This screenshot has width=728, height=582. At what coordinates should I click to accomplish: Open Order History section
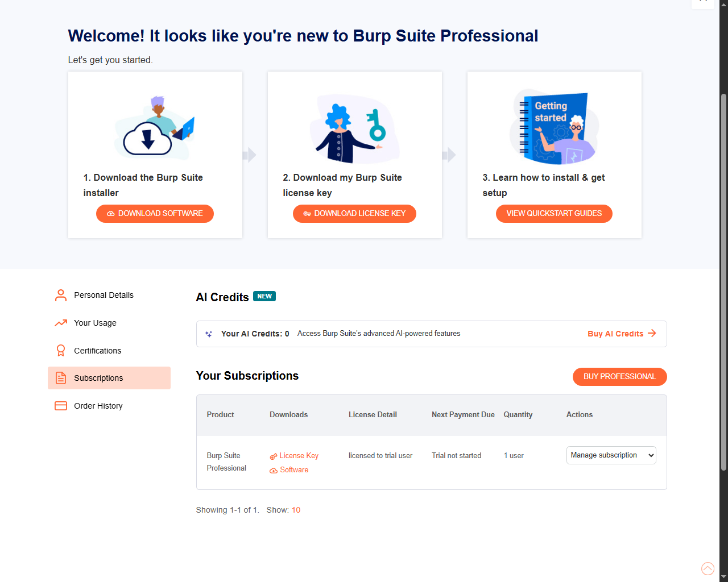109,406
